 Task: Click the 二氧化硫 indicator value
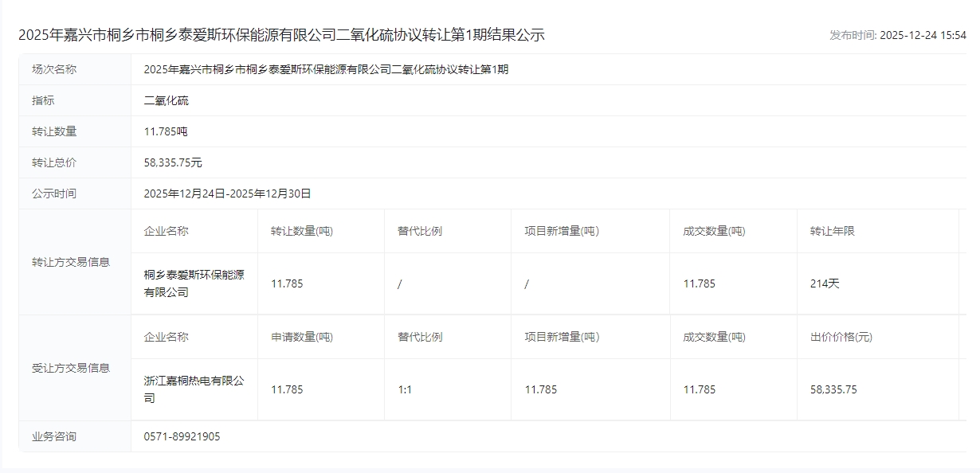167,100
